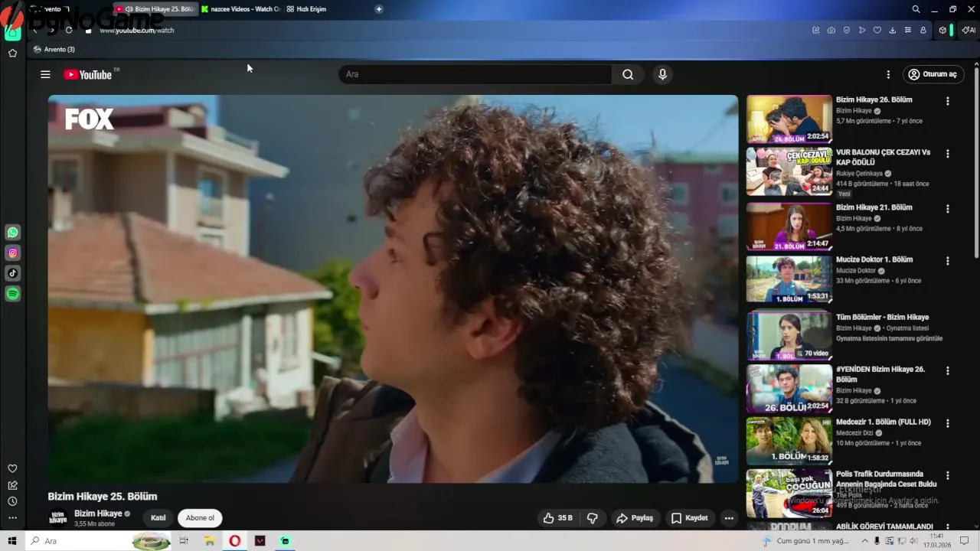Save the video using Kaydet
This screenshot has width=980, height=551.
click(690, 518)
